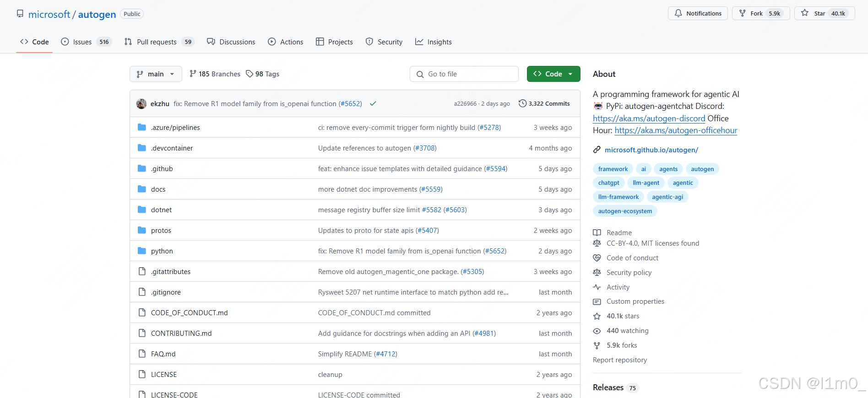Select the llm-agent topic tag

(646, 183)
